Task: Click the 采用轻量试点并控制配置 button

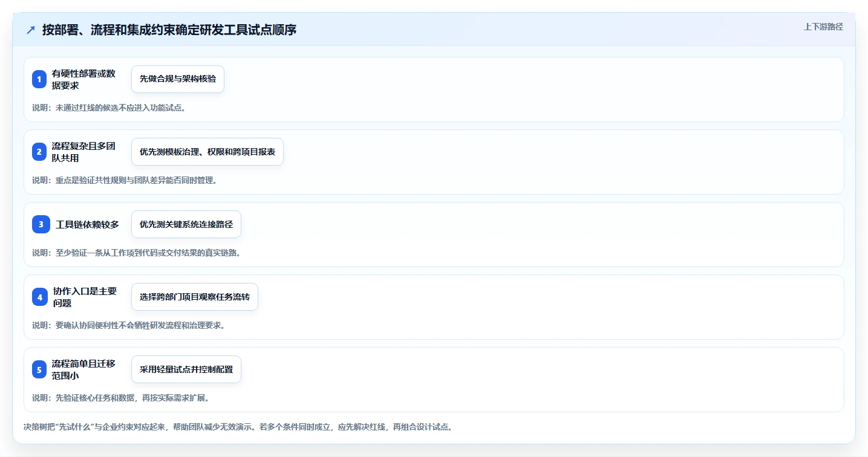Action: tap(186, 369)
